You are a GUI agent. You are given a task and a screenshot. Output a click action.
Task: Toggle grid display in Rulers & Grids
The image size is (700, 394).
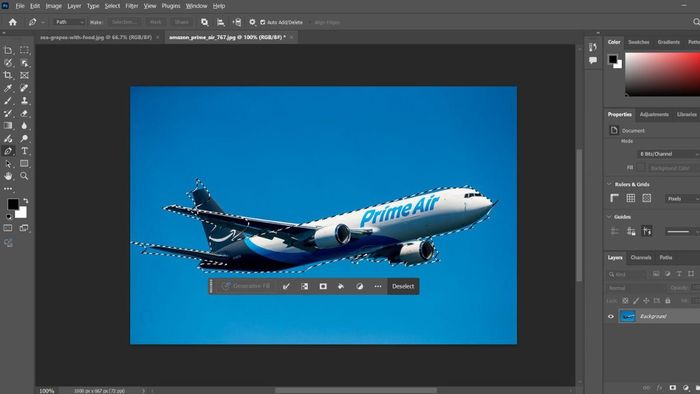[630, 198]
